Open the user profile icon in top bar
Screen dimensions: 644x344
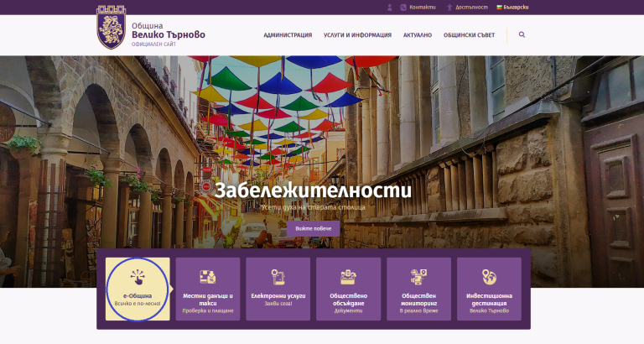(x=389, y=8)
